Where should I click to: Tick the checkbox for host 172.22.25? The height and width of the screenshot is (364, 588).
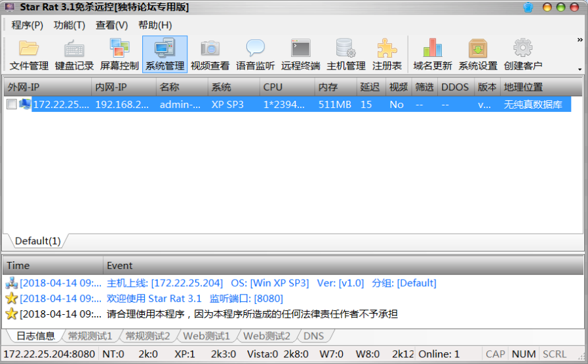[12, 104]
